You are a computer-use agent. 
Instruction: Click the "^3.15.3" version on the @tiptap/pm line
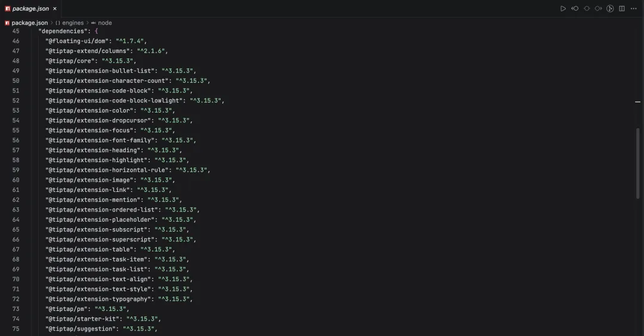coord(110,309)
